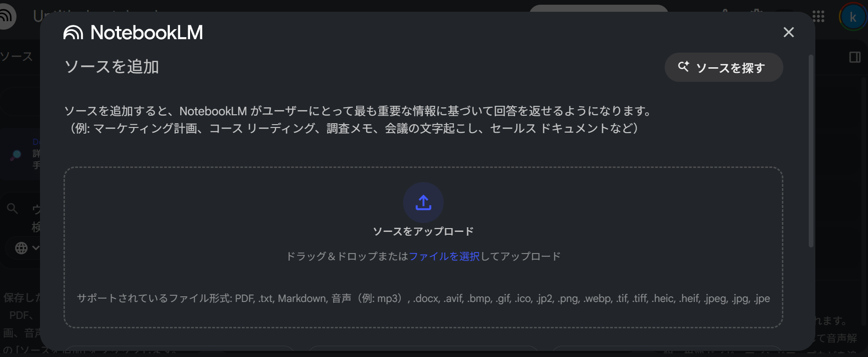
Task: Open the account avatar labeled k
Action: coord(852,17)
